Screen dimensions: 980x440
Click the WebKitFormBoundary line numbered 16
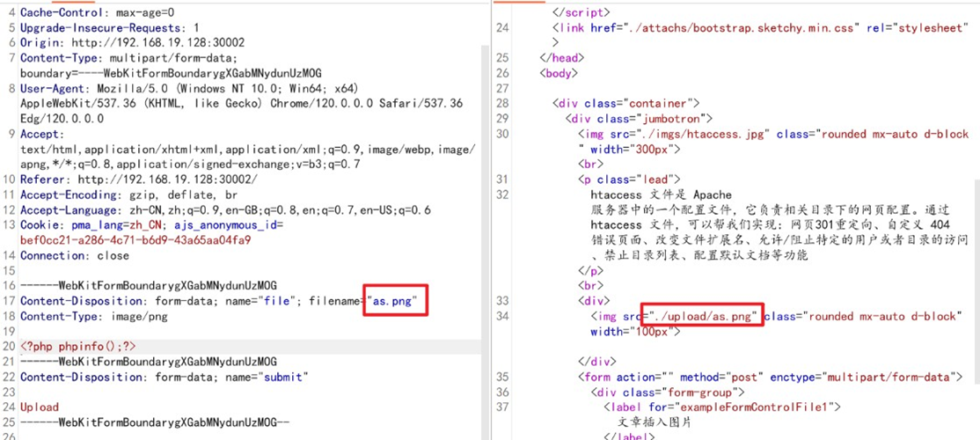tap(148, 286)
